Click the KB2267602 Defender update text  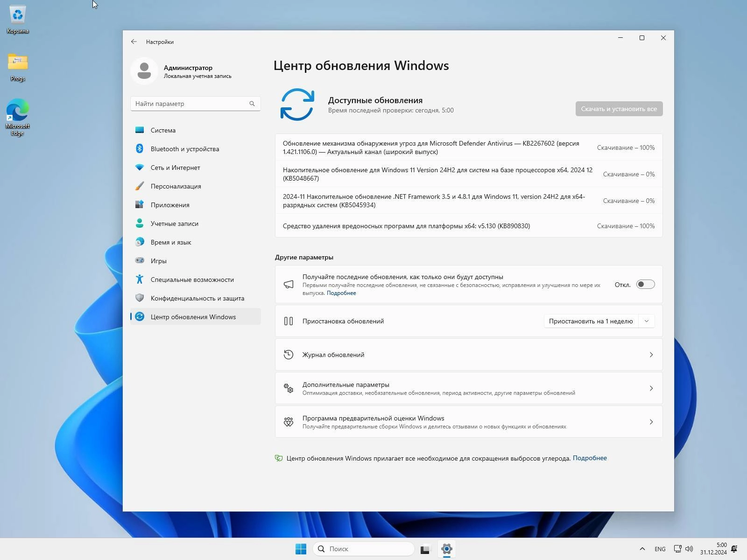(431, 147)
